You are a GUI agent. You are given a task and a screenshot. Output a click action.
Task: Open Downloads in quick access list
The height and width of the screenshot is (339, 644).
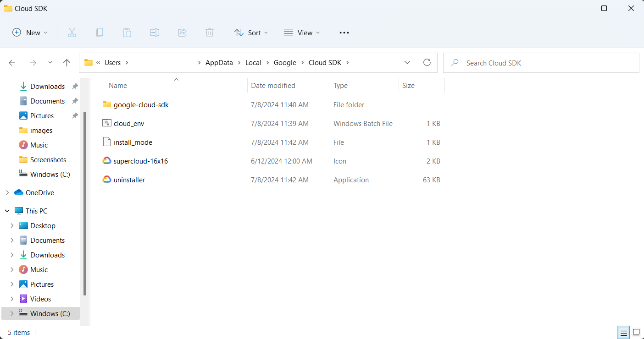tap(47, 86)
